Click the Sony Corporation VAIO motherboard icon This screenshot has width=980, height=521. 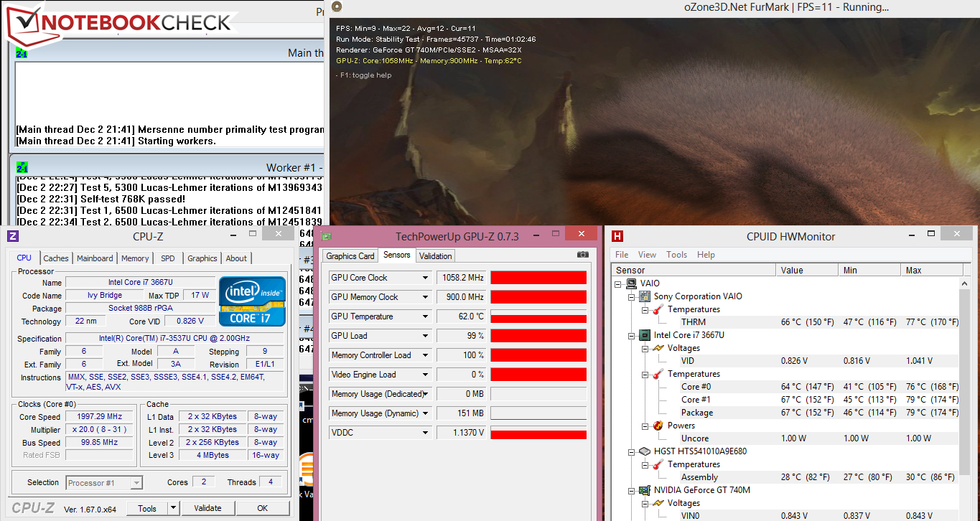[645, 296]
